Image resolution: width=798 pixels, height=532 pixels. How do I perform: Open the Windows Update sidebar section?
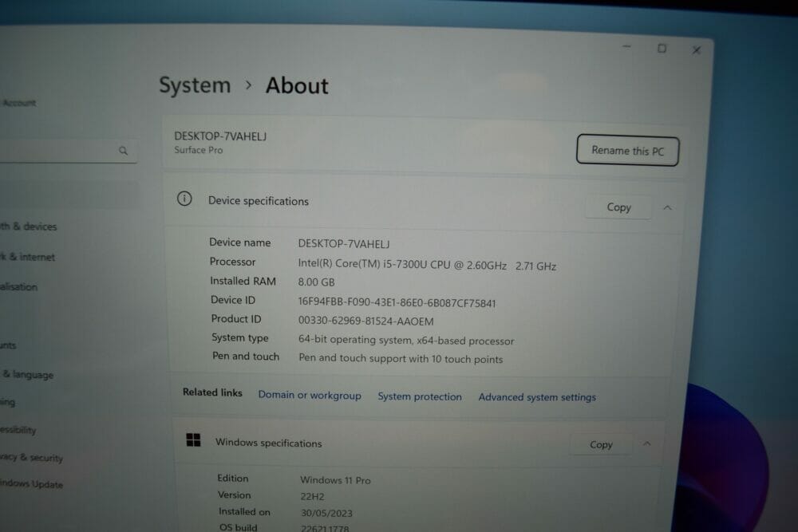(32, 483)
